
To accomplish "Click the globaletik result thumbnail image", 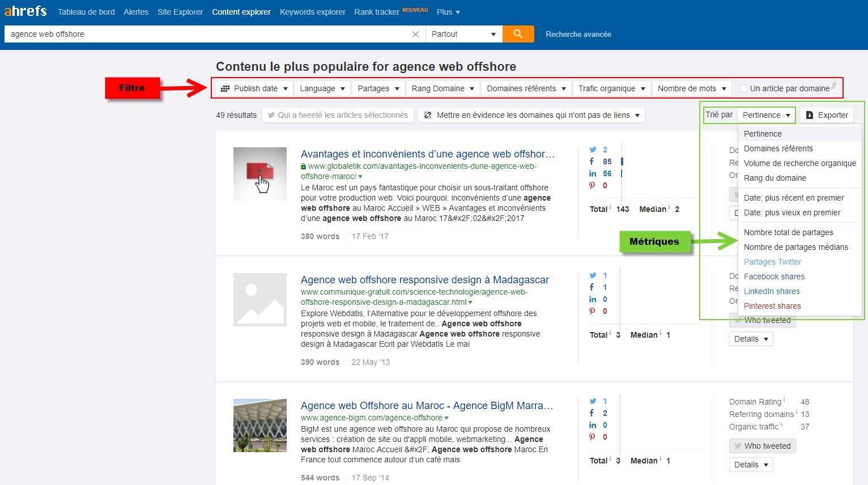I will 260,174.
